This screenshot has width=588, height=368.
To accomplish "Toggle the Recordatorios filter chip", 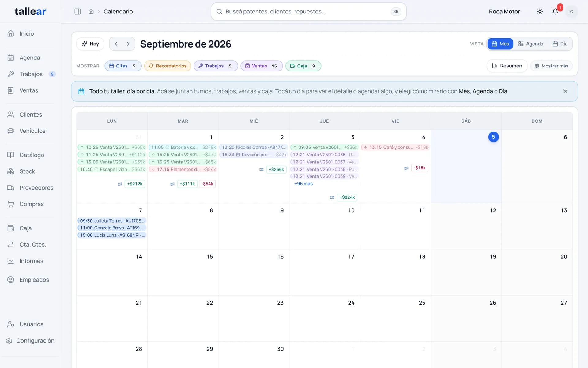I will 168,66.
